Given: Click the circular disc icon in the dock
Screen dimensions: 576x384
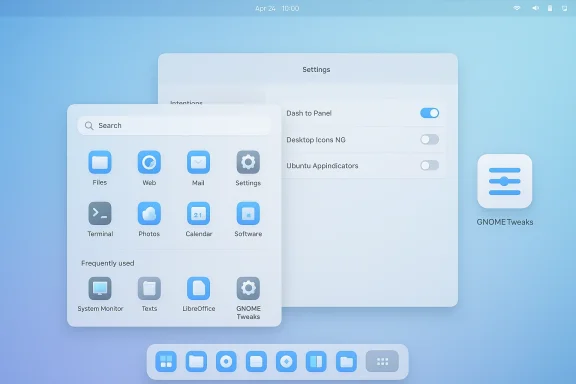Looking at the screenshot, I should pyautogui.click(x=226, y=362).
